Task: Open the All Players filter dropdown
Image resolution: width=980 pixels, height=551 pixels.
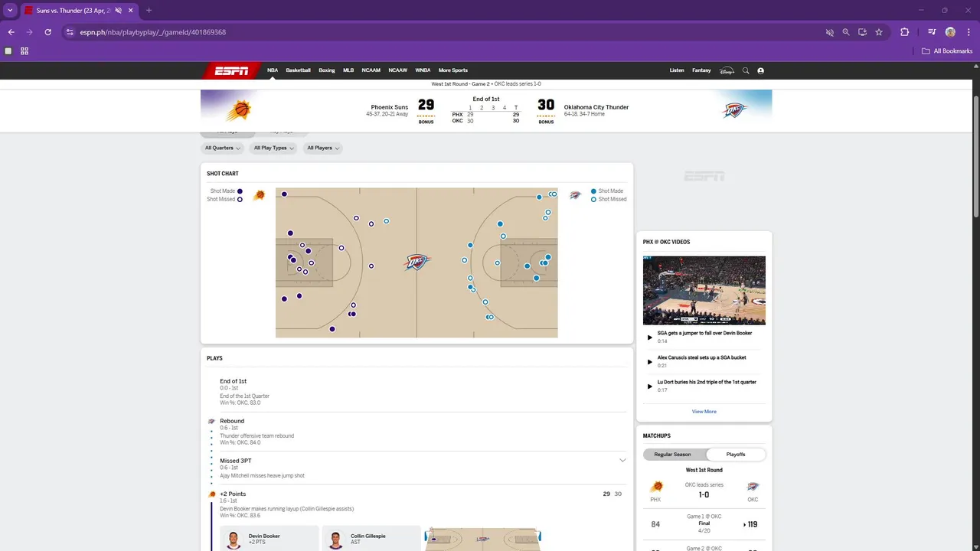Action: pos(323,148)
